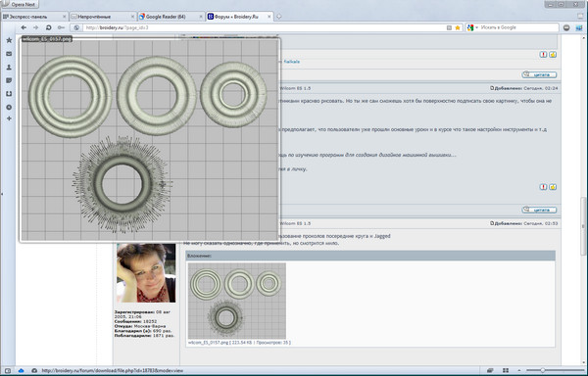This screenshot has width=588, height=376.
Task: Collapse the sidebar with the edge arrow
Action: [2, 194]
